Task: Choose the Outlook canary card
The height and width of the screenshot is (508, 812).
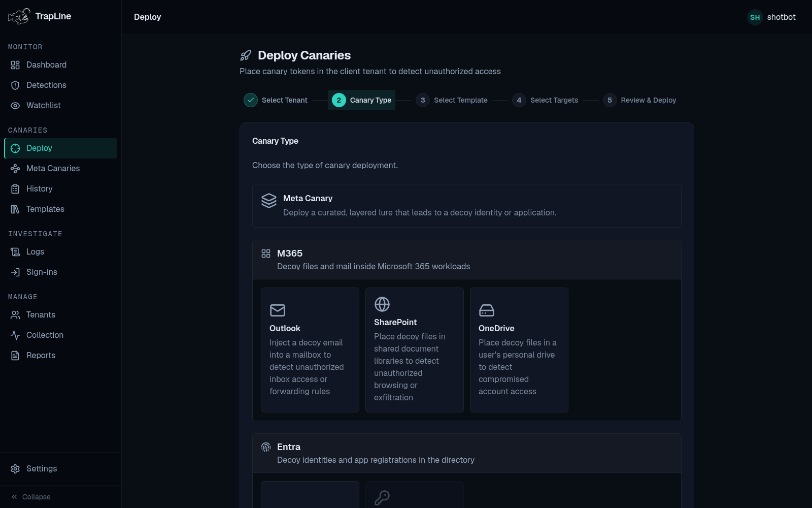Action: 310,350
